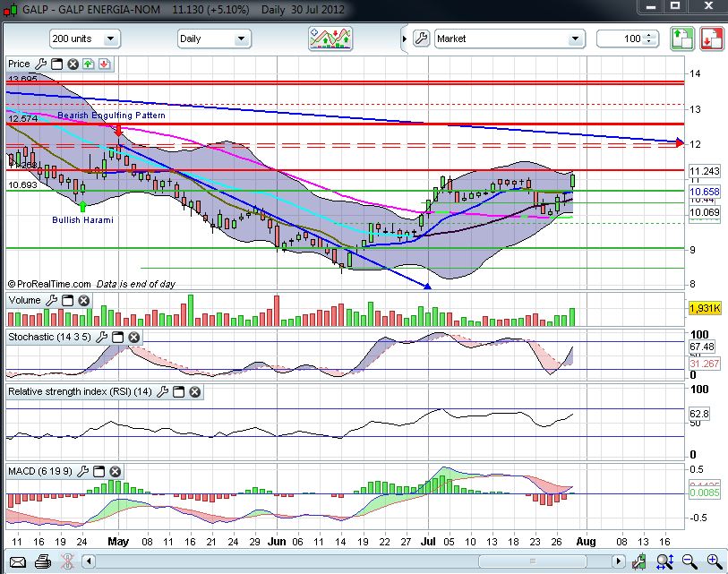
Task: Click the Bearish Engulfing Pattern label
Action: pyautogui.click(x=111, y=116)
